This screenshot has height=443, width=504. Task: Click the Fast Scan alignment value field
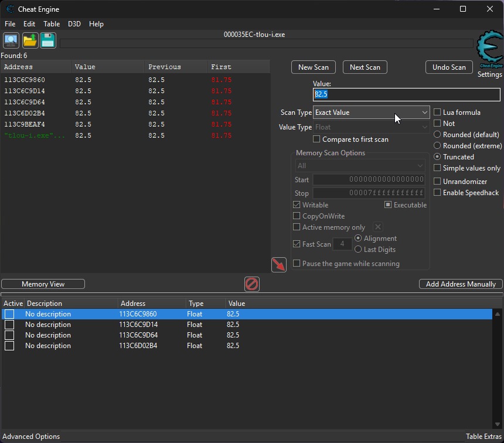pos(342,244)
